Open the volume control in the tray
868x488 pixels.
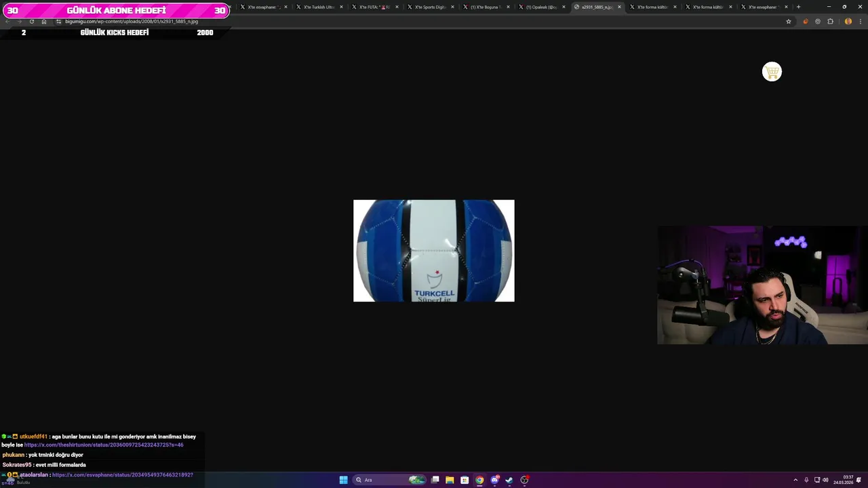point(825,480)
